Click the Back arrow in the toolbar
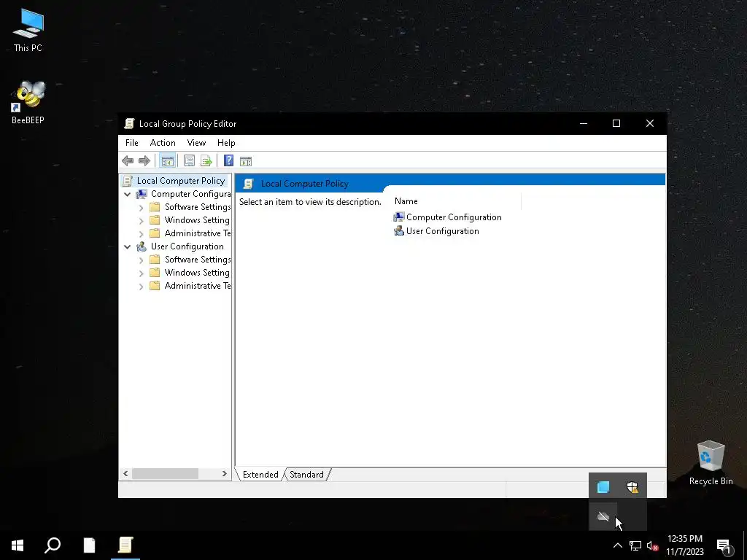The width and height of the screenshot is (747, 560). [x=128, y=161]
